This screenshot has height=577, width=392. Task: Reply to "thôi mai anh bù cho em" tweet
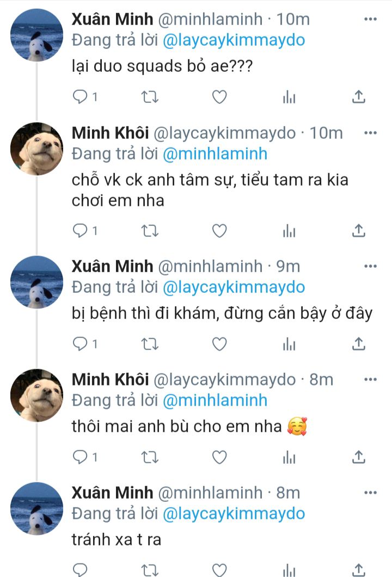81,457
